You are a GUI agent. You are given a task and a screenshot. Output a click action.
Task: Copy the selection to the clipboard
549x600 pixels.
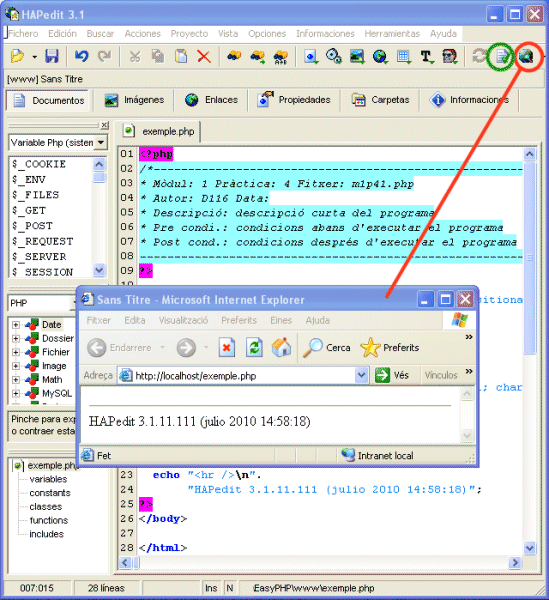pos(158,56)
